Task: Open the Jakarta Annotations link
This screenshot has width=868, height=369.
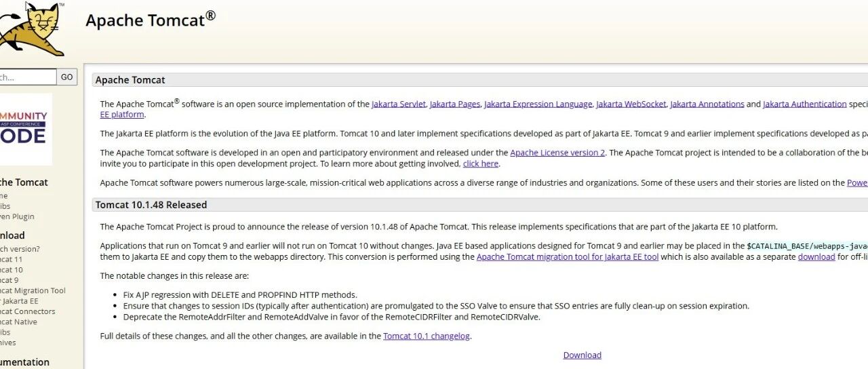Action: pos(707,104)
